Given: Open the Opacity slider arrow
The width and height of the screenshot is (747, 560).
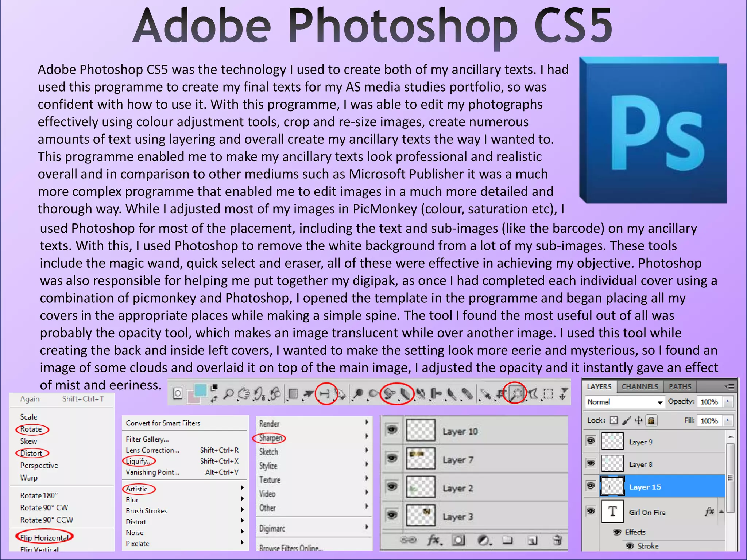Looking at the screenshot, I should 728,401.
